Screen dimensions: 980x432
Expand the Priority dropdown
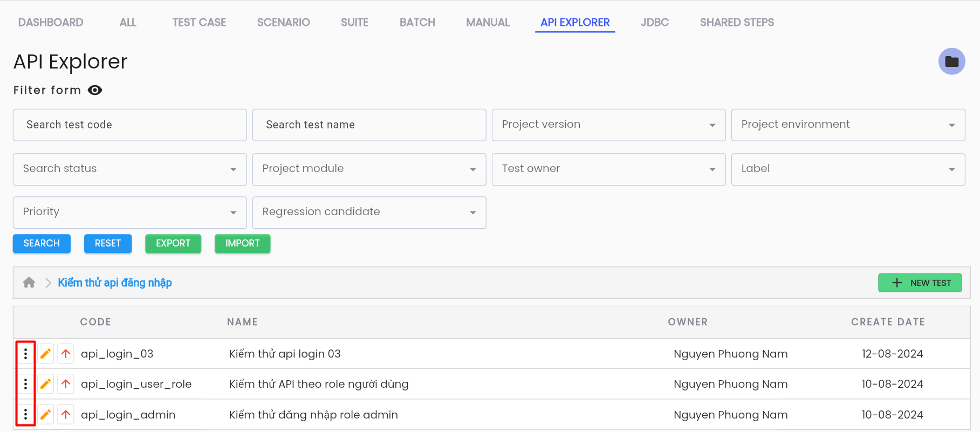tap(129, 212)
